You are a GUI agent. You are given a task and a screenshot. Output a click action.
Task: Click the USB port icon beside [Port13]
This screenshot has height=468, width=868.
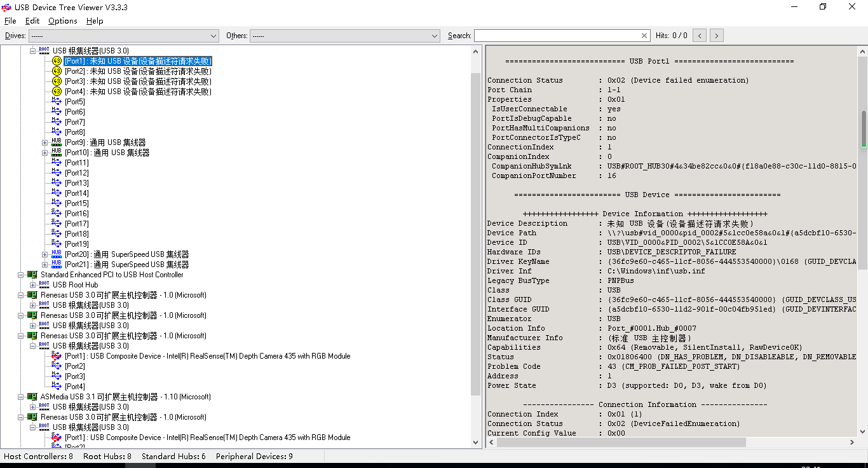pyautogui.click(x=57, y=183)
